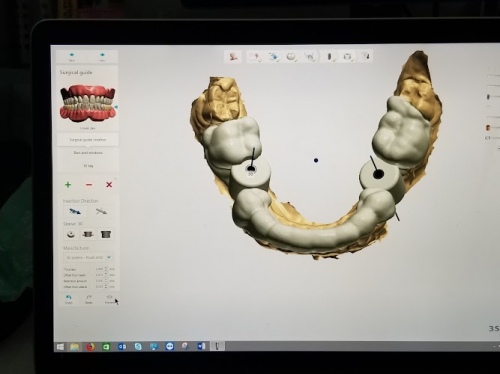Viewport: 500px width, 374px height.
Task: Open the Manufacturer dropdown
Action: [89, 257]
